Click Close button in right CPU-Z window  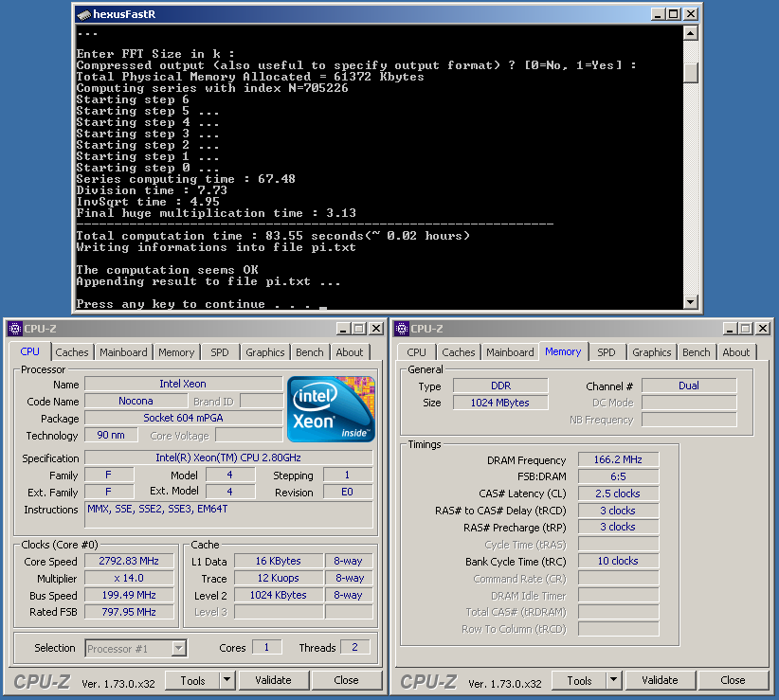tap(733, 681)
